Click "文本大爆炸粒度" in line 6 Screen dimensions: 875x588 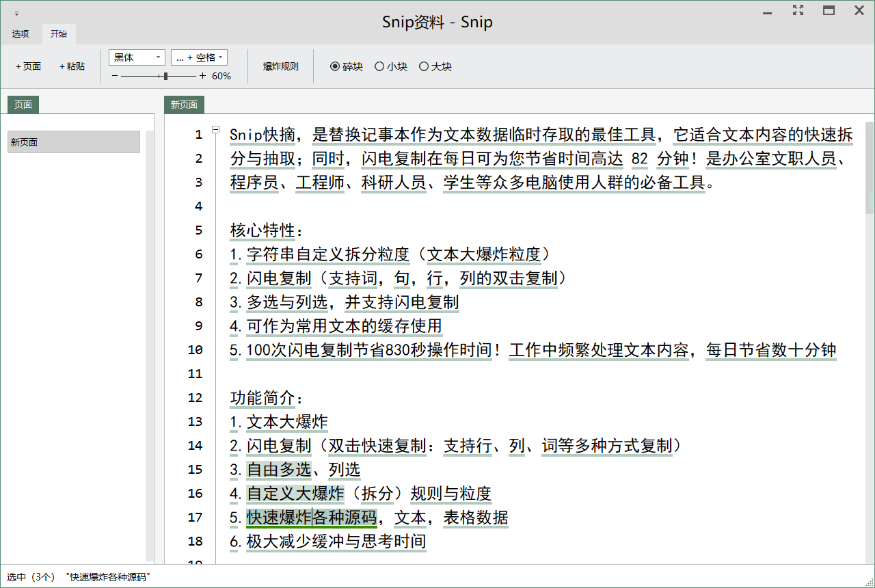point(485,254)
